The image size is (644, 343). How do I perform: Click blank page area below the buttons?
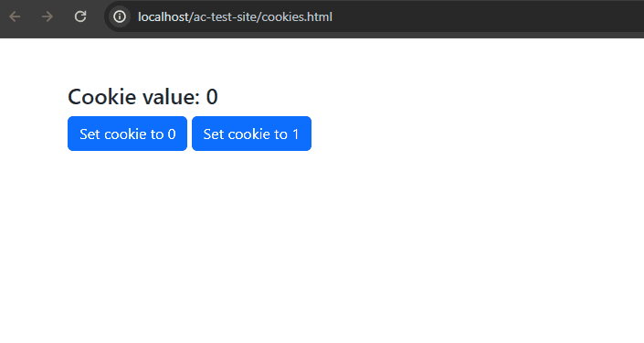tap(321, 247)
